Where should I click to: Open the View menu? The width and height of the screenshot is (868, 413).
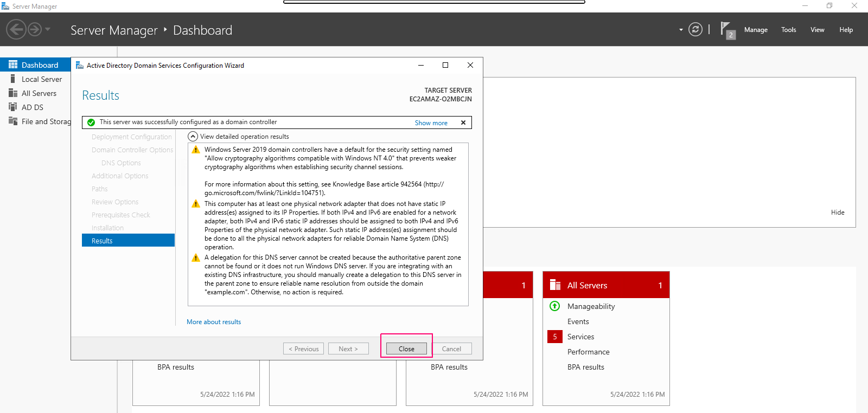click(x=818, y=30)
